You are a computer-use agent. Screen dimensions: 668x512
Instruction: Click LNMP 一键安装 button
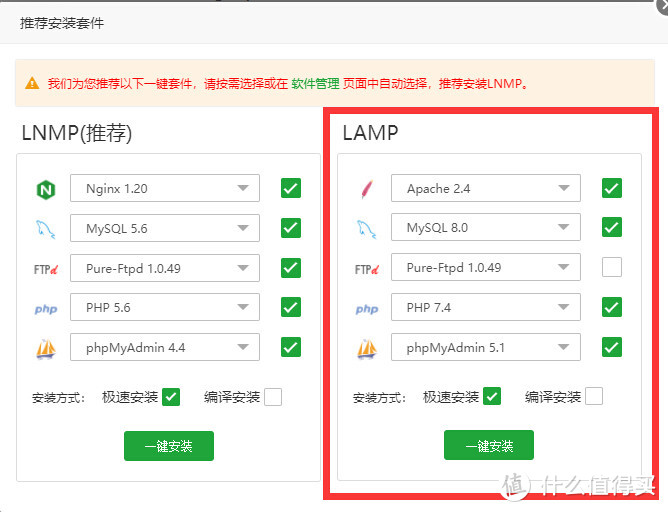(x=169, y=446)
